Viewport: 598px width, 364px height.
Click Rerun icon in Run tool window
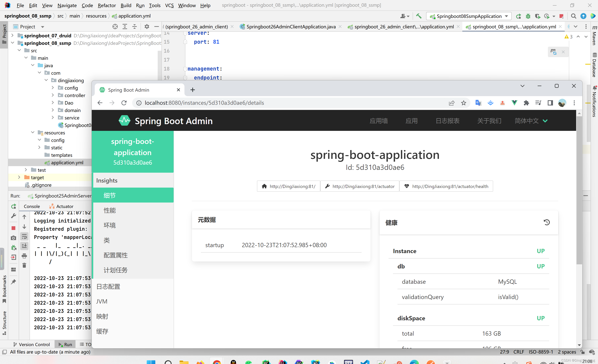click(x=14, y=206)
